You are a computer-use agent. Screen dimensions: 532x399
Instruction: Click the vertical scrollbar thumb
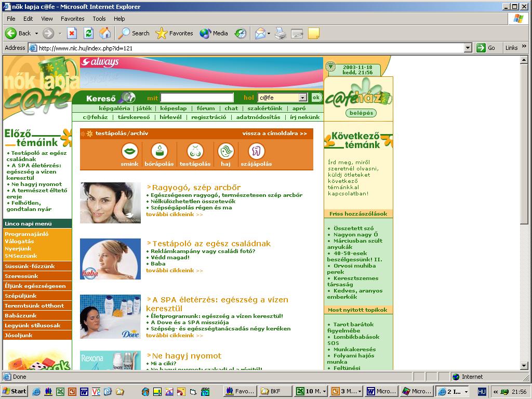coord(524,144)
